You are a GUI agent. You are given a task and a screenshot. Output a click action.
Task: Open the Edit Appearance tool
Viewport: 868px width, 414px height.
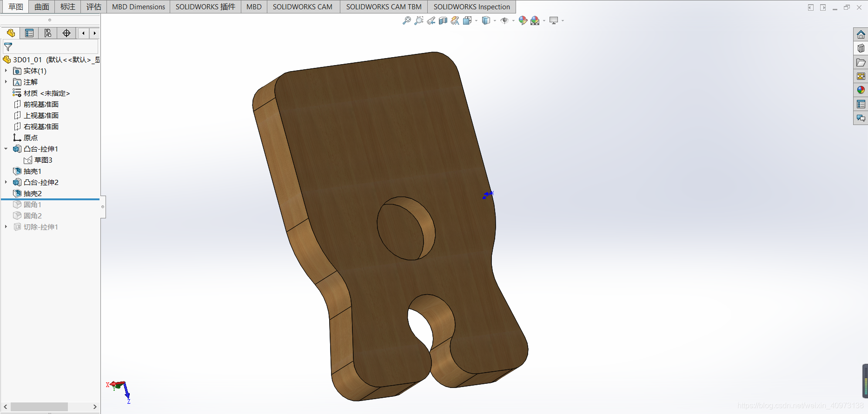point(523,20)
